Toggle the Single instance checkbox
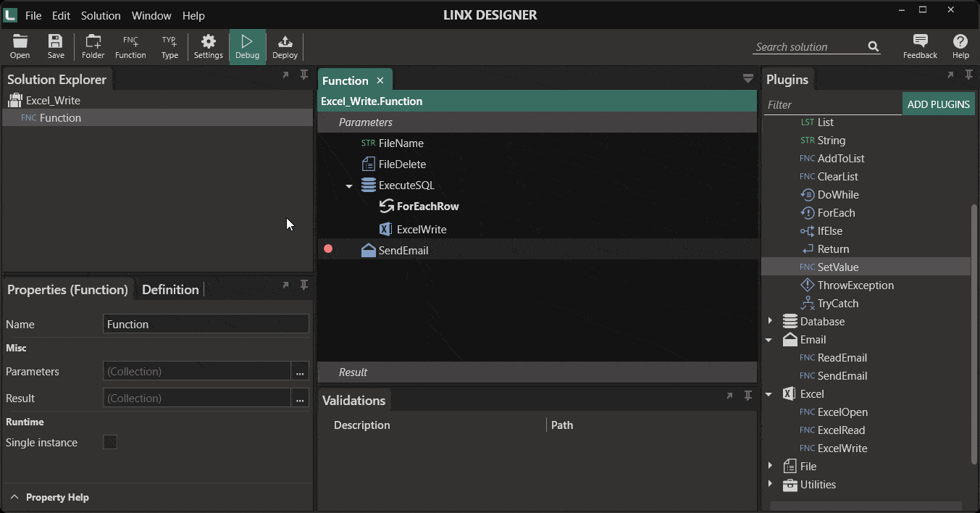This screenshot has width=980, height=513. tap(110, 442)
